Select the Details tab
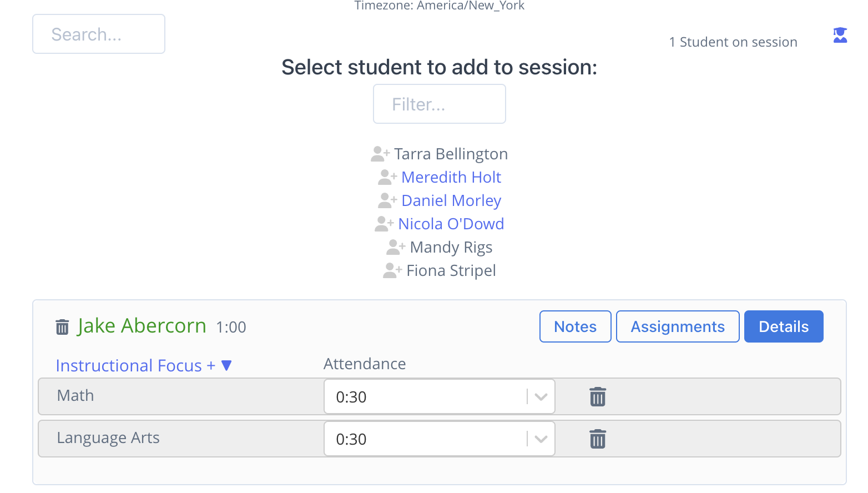Image resolution: width=868 pixels, height=493 pixels. click(784, 326)
